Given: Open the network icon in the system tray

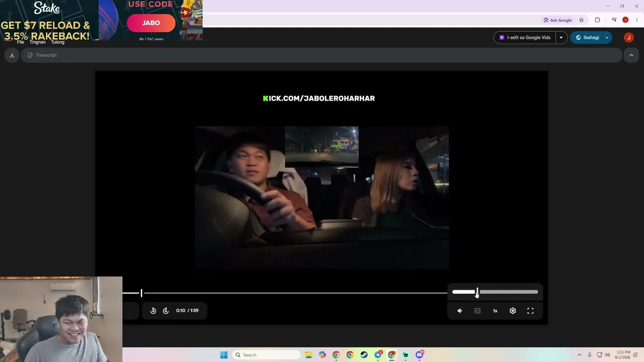Looking at the screenshot, I should tap(599, 355).
